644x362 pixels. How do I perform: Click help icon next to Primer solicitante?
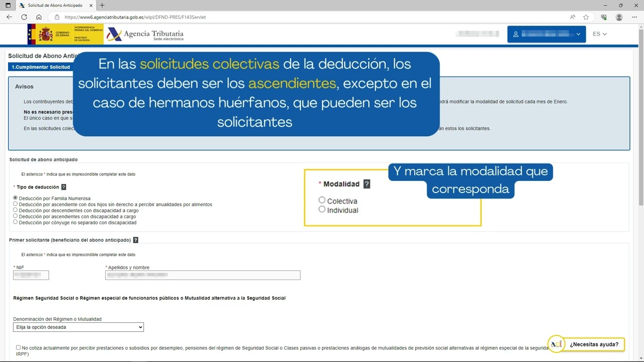point(136,240)
